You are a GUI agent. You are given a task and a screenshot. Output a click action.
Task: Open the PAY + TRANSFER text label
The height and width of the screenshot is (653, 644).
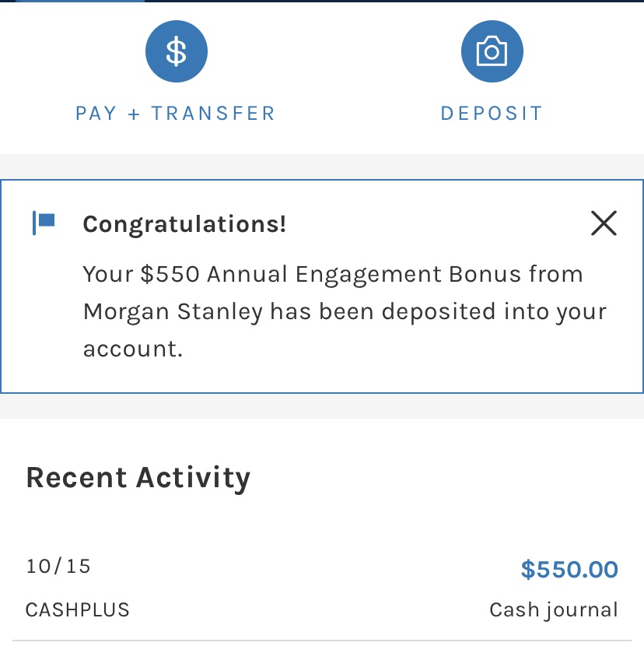tap(176, 114)
